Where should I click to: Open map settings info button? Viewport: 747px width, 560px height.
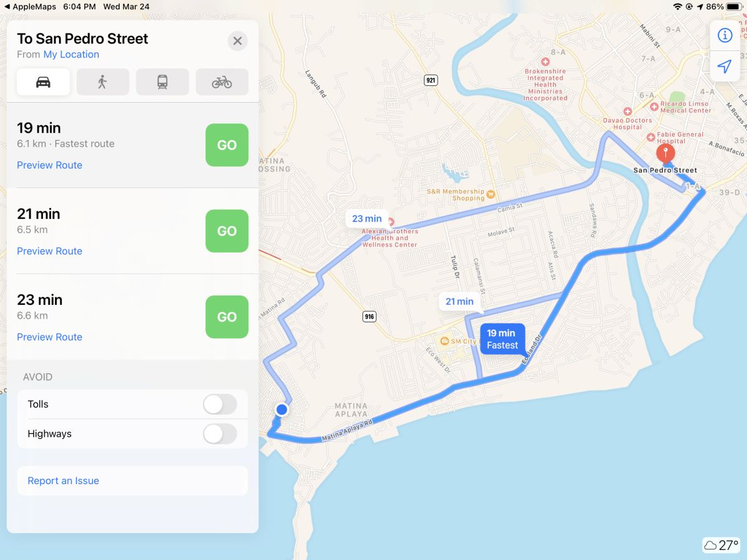point(725,35)
